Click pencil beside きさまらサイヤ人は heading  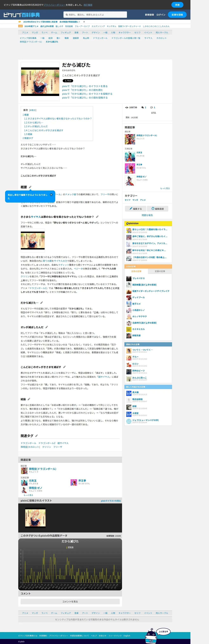tap(97, 217)
